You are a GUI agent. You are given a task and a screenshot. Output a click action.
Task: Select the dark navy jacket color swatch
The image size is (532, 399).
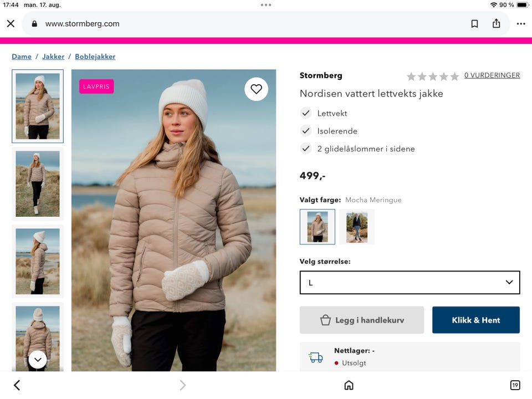pos(357,227)
